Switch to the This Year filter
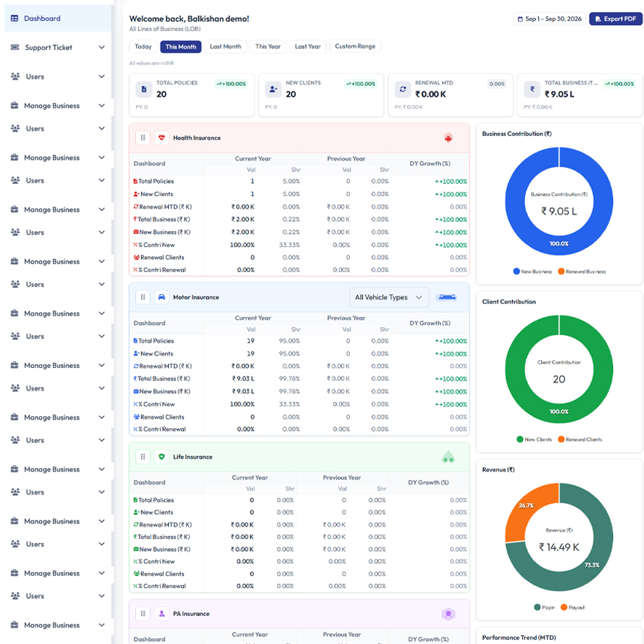 tap(268, 47)
